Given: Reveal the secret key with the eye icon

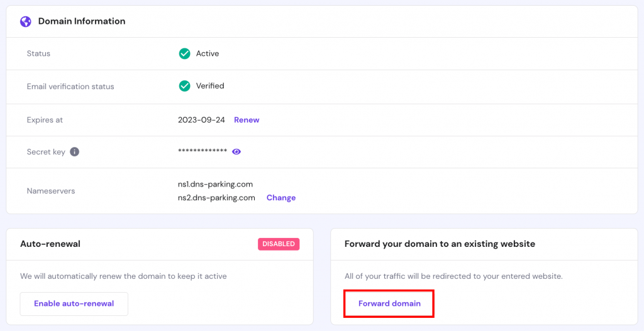Looking at the screenshot, I should pos(236,152).
